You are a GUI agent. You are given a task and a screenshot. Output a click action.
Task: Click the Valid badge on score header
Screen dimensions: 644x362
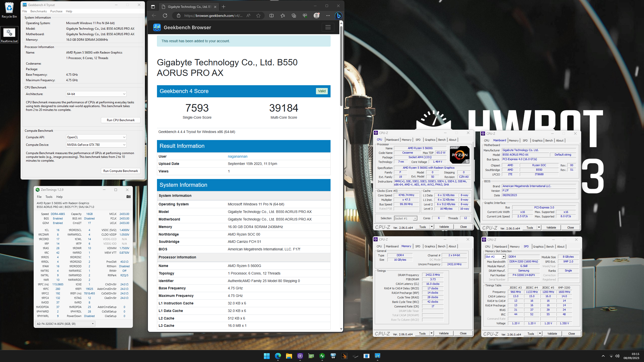[x=322, y=91]
